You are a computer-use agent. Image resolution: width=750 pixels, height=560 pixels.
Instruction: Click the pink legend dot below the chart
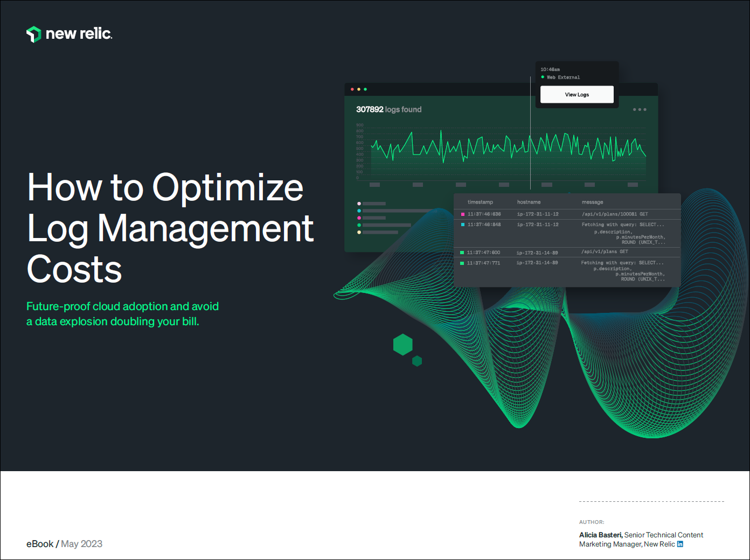click(x=359, y=218)
